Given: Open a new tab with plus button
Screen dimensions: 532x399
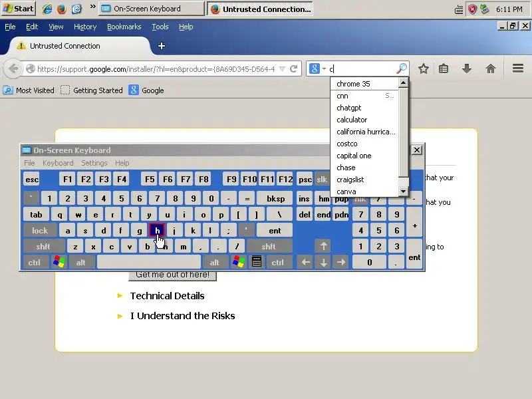Looking at the screenshot, I should (x=162, y=46).
